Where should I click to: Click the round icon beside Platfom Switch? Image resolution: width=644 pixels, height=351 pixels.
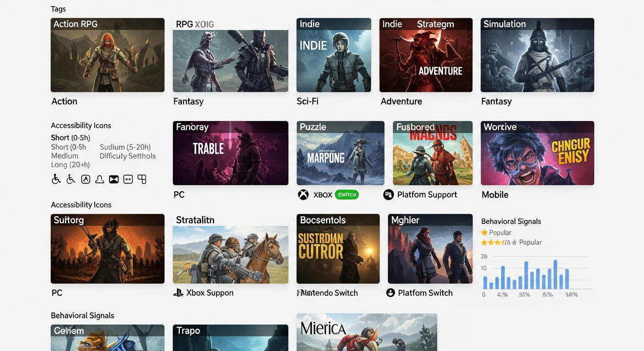point(390,293)
